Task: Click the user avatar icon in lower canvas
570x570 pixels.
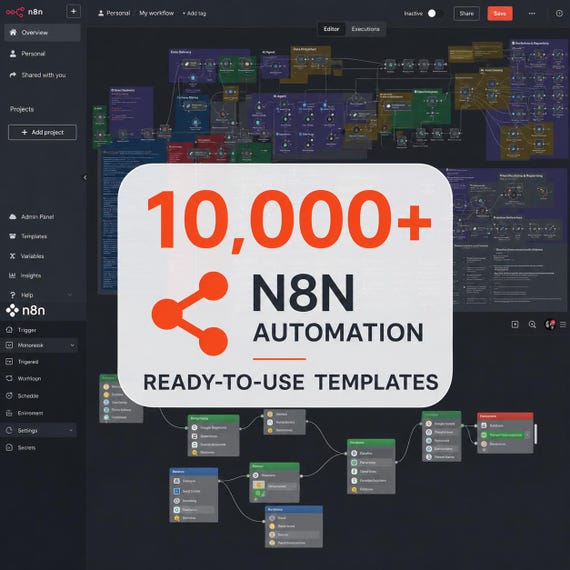Action: click(x=550, y=324)
